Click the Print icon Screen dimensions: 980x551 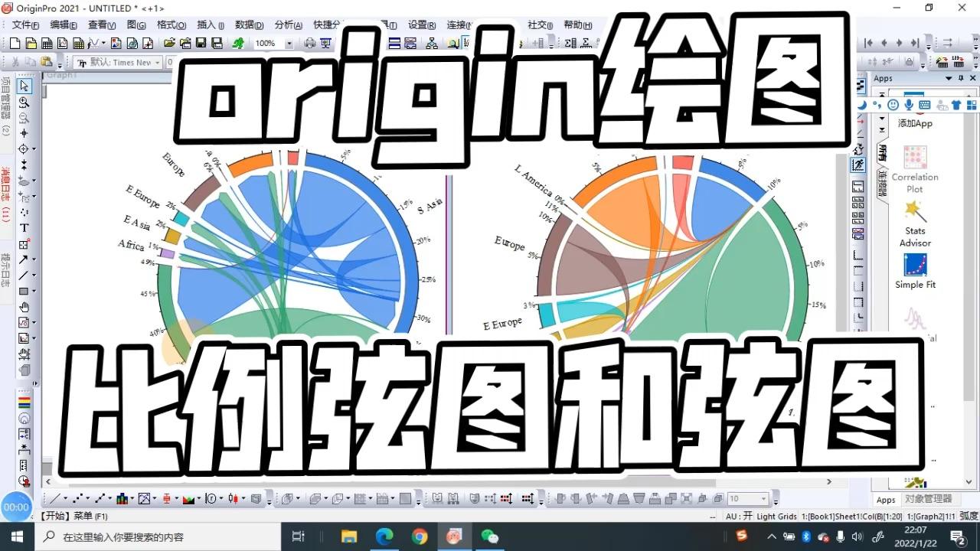pos(310,44)
